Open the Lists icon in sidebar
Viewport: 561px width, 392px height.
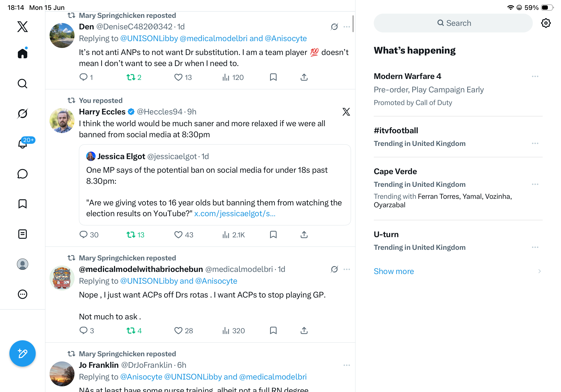point(23,234)
